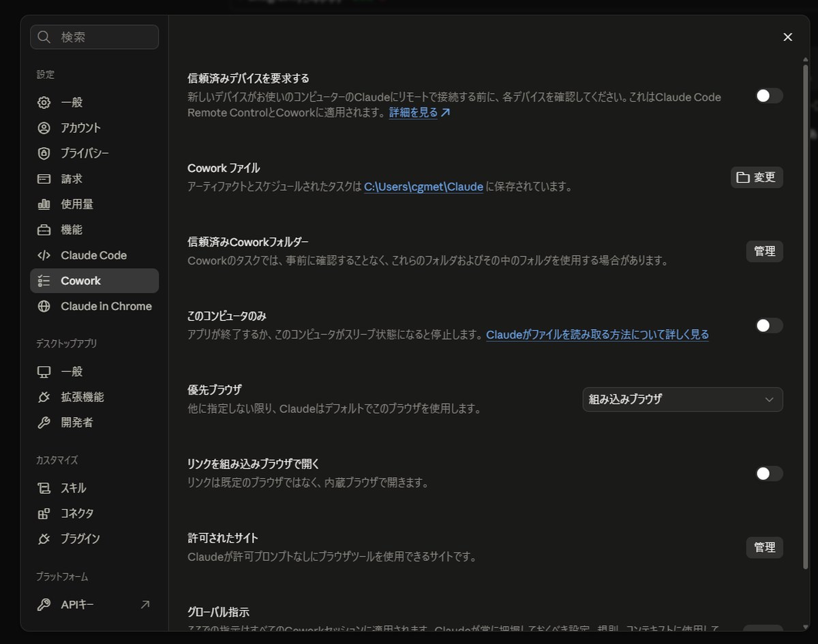Click 管理 for 許可されたサイト
This screenshot has width=818, height=644.
[x=764, y=547]
